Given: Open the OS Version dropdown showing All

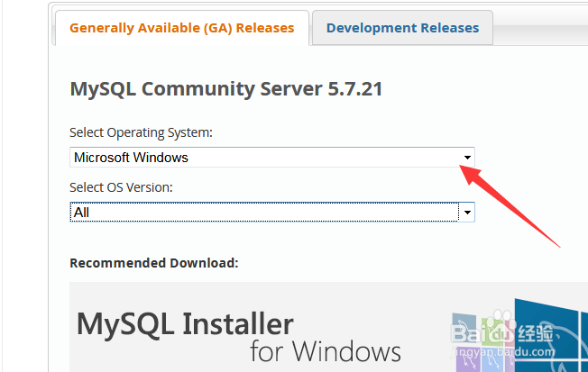Looking at the screenshot, I should click(x=272, y=212).
